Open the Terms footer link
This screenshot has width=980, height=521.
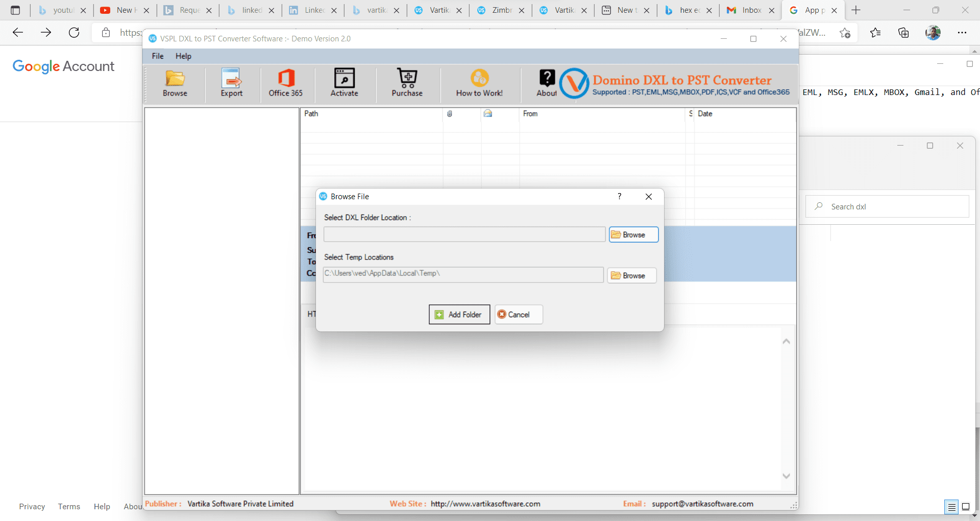(x=69, y=506)
